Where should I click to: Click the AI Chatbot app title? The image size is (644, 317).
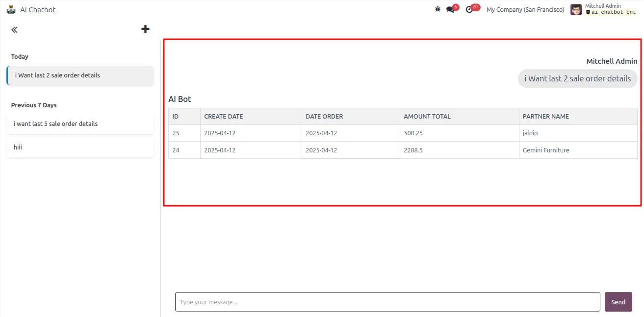[x=38, y=9]
